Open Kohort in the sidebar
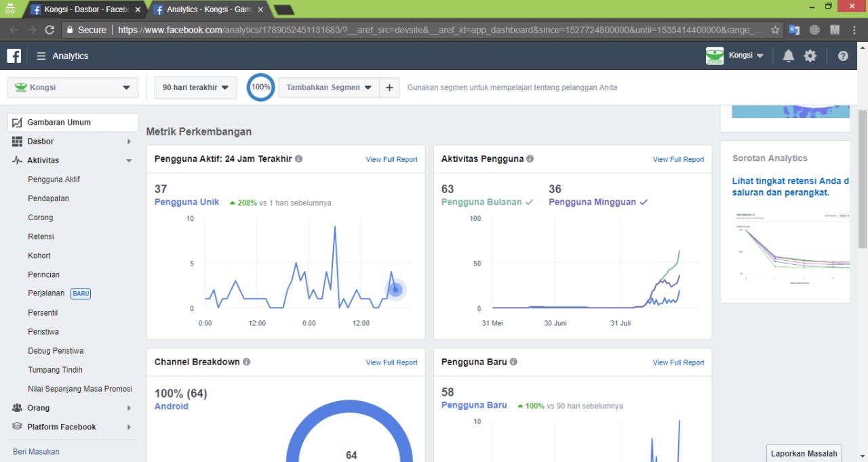 [39, 255]
